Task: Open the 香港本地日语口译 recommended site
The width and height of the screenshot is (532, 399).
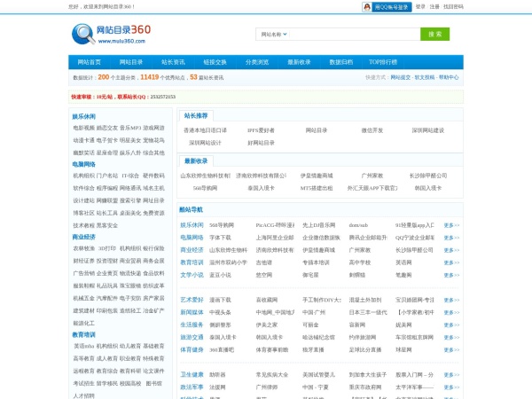Action: click(x=205, y=130)
